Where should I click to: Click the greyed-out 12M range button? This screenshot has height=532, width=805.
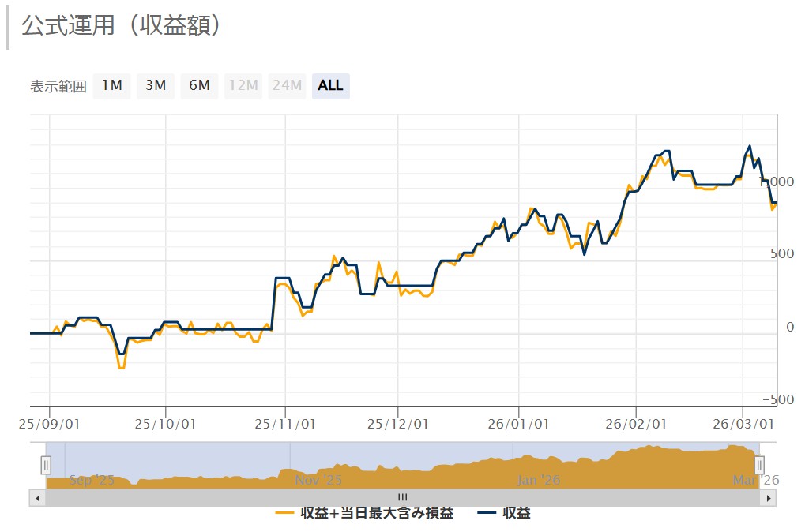[243, 85]
